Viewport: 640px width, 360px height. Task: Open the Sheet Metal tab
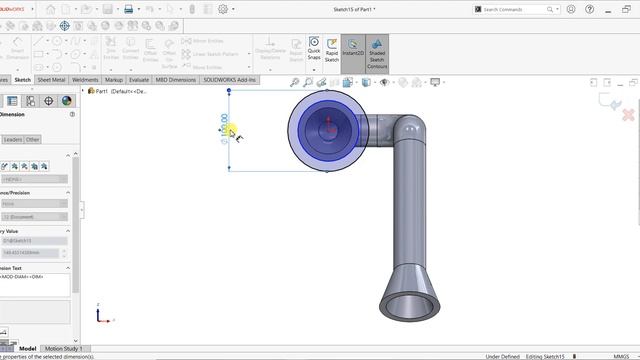(x=51, y=80)
